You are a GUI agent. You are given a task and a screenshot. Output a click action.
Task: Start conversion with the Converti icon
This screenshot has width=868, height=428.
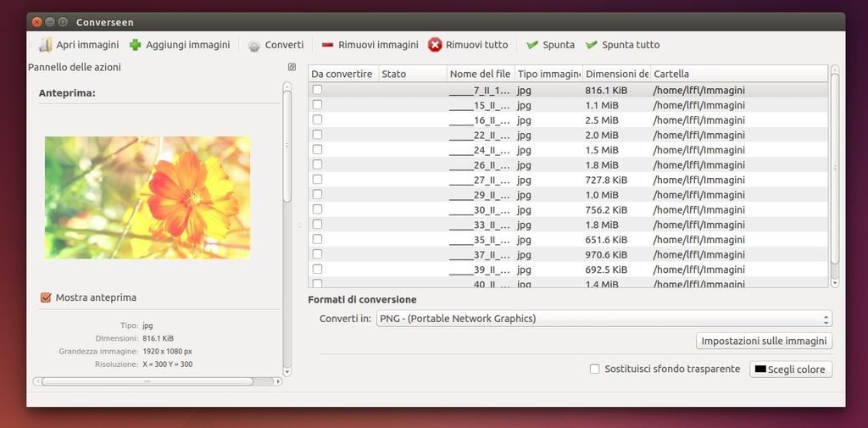pos(254,46)
